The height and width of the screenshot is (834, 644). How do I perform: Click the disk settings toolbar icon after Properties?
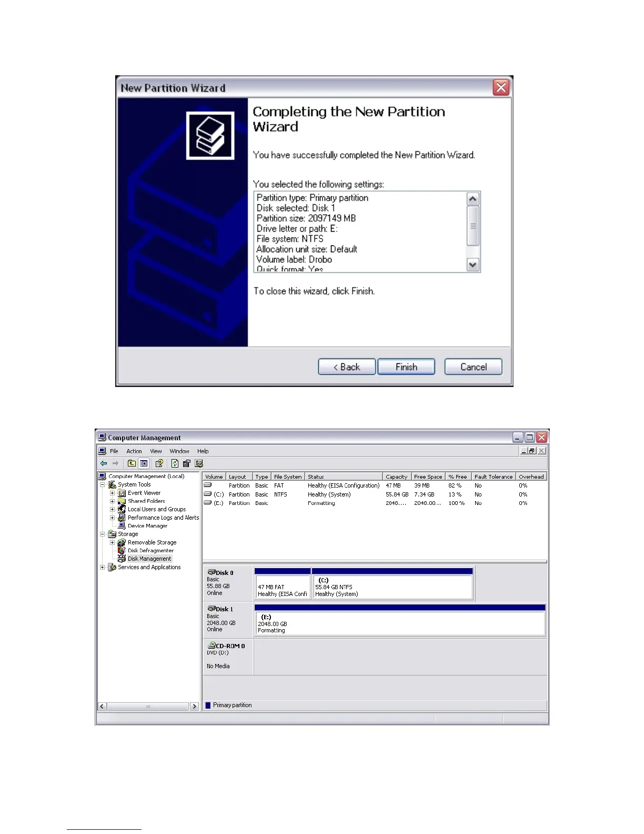198,463
